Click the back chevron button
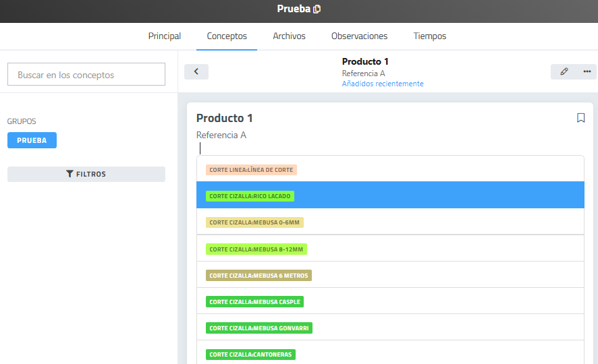 pos(196,71)
